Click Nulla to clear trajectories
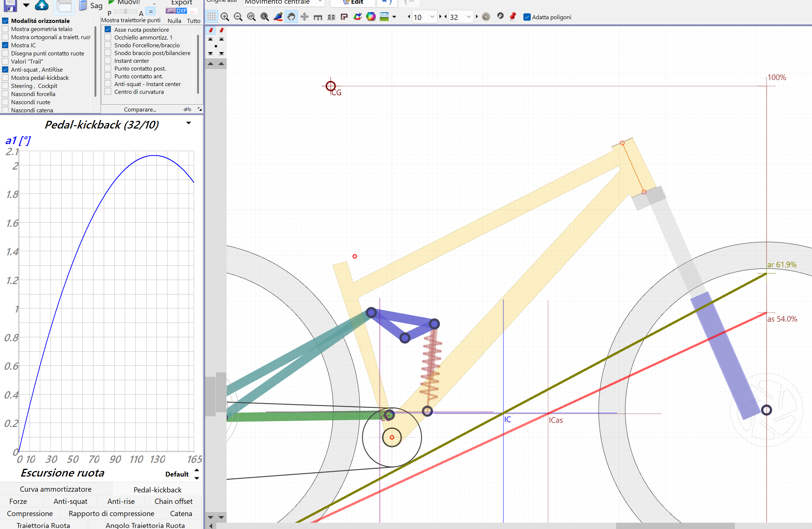 (174, 21)
